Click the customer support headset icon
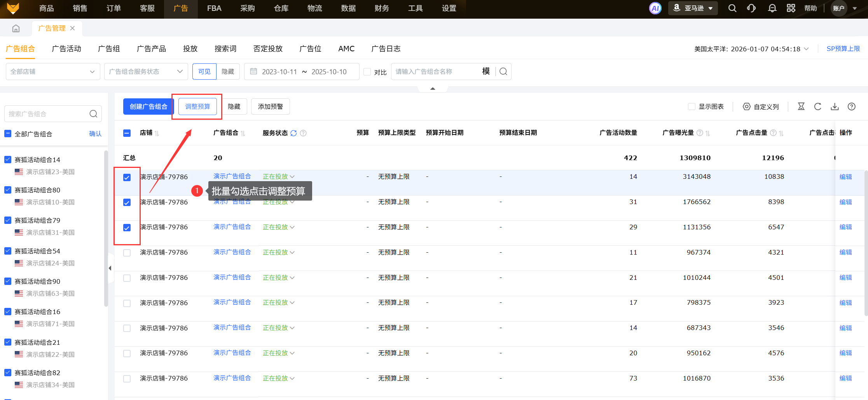 tap(751, 8)
